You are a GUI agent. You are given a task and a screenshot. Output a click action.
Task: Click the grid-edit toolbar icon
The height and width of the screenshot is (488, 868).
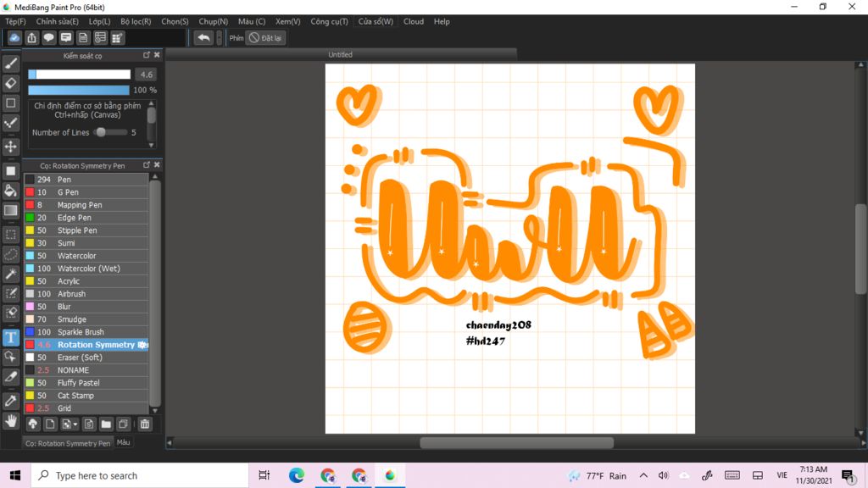117,37
